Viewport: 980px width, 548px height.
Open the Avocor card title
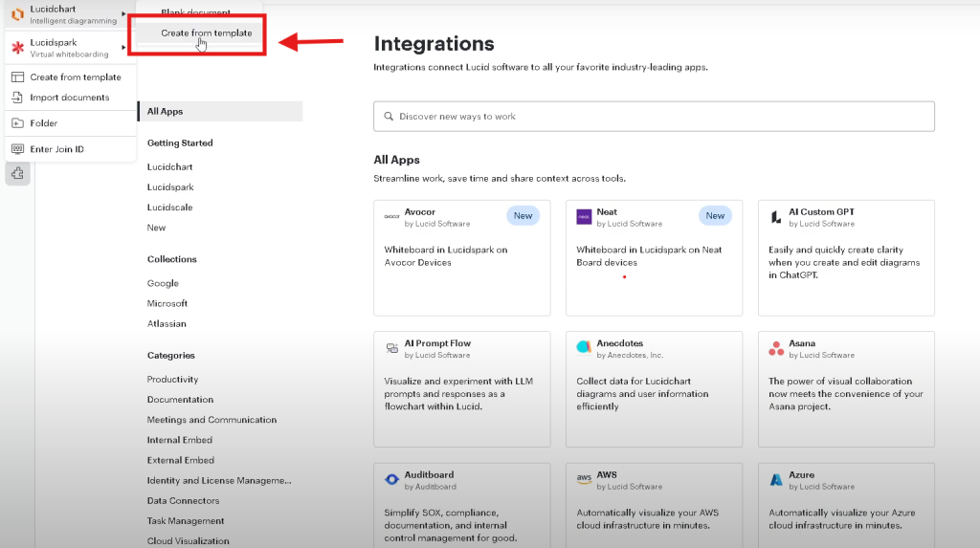coord(419,211)
